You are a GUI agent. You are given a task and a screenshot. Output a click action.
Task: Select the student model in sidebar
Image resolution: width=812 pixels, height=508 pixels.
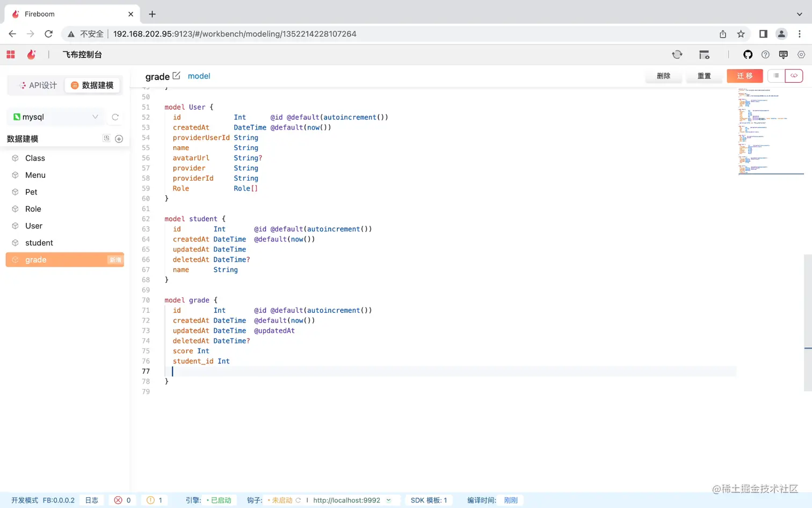pos(39,243)
